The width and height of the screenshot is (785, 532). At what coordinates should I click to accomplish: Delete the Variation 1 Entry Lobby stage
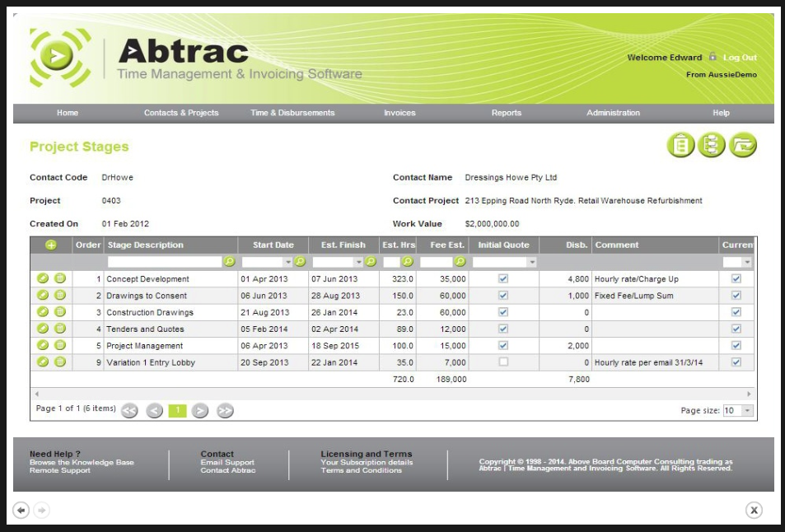[60, 362]
